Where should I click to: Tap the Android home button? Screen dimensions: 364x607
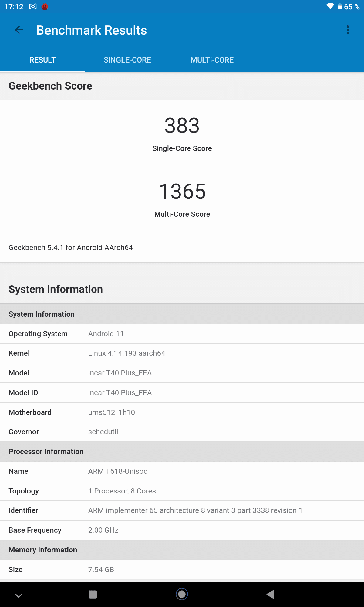tap(182, 594)
